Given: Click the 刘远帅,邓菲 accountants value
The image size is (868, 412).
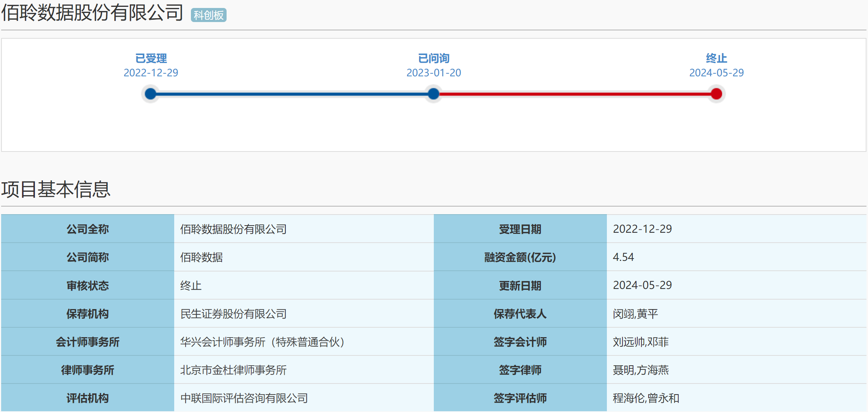Looking at the screenshot, I should point(641,342).
